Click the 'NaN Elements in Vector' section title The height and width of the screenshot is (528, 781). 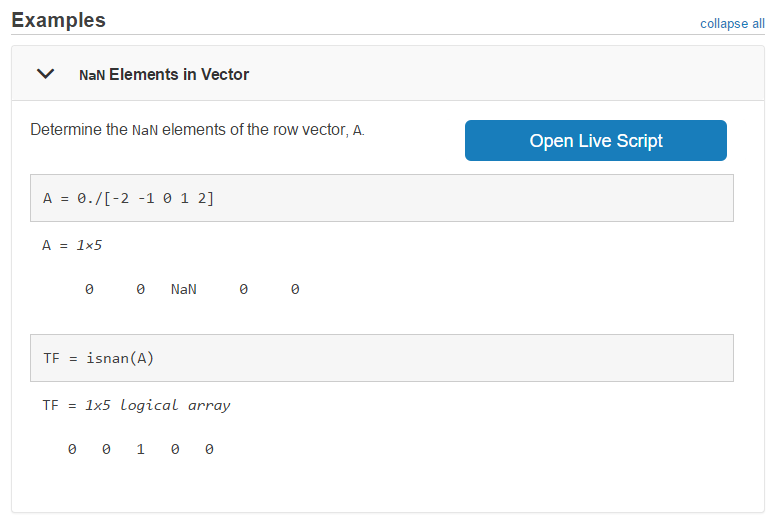165,74
